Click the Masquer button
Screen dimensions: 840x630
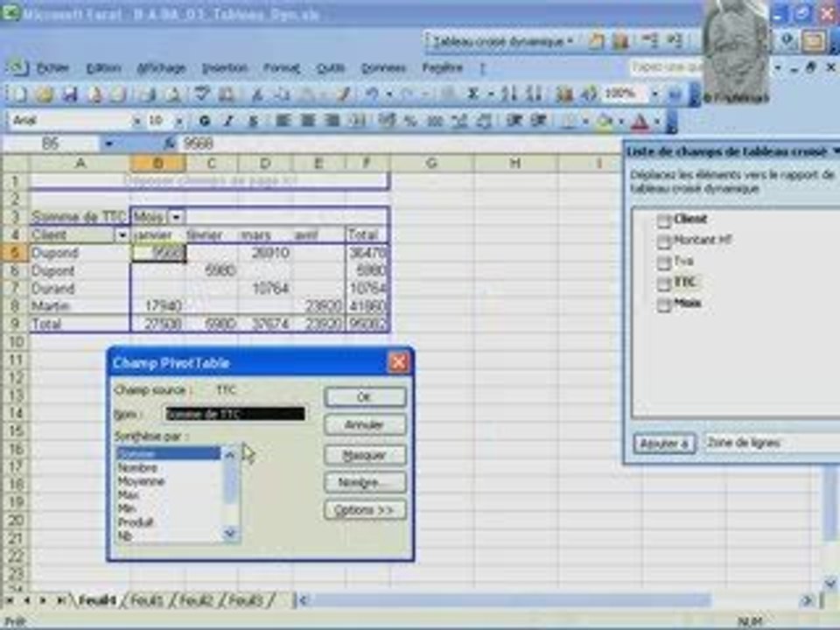pyautogui.click(x=365, y=455)
